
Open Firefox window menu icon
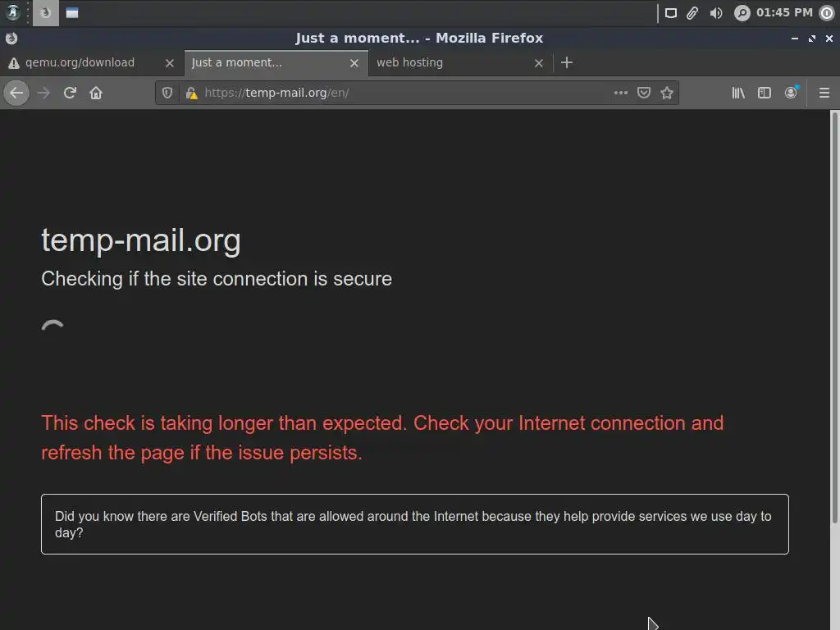click(11, 38)
